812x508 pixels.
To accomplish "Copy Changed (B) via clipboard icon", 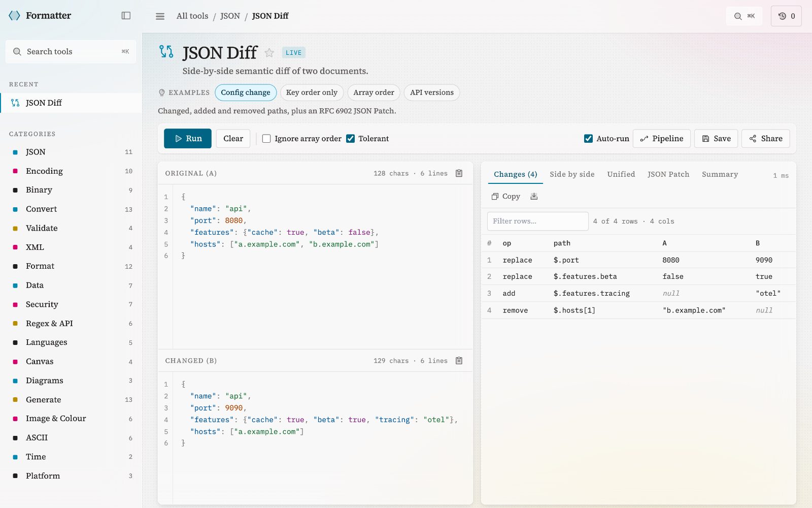I will pos(459,361).
